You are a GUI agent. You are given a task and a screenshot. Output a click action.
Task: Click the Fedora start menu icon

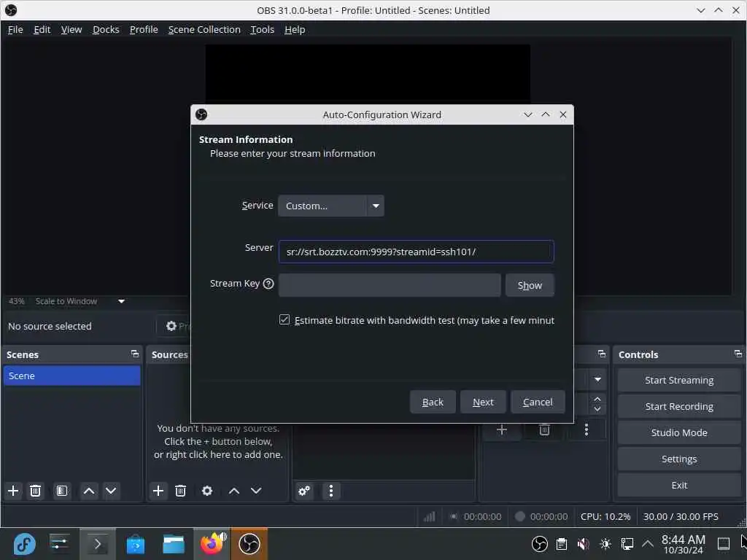pos(24,544)
